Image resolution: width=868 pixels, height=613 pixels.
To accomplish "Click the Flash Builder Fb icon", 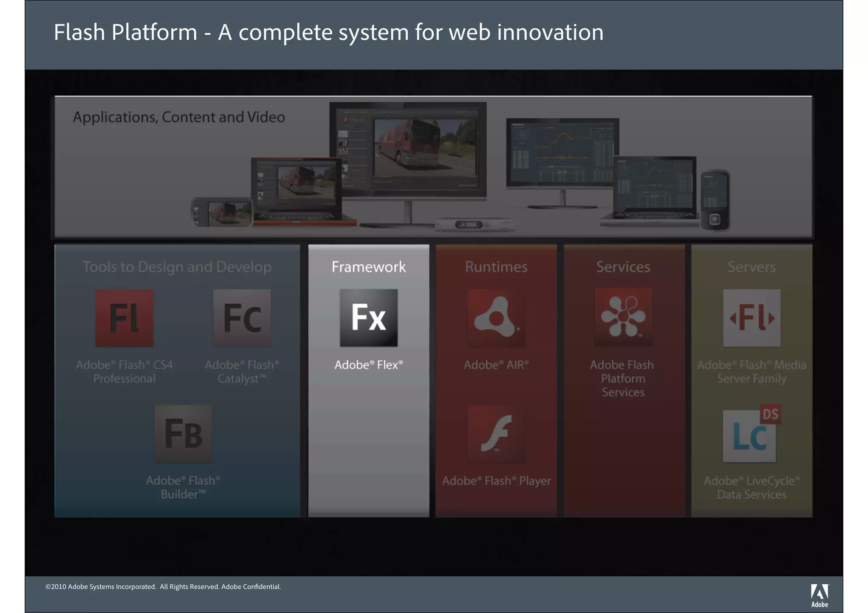I will coord(183,434).
